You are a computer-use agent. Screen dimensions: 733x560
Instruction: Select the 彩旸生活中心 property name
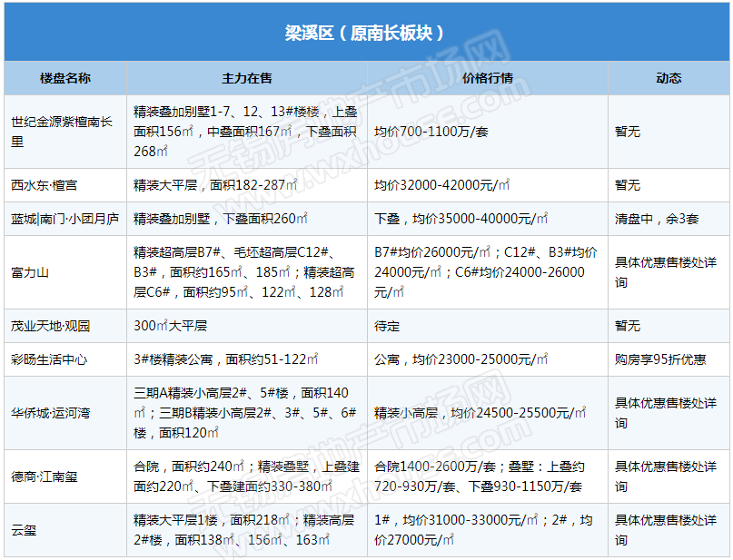49,359
